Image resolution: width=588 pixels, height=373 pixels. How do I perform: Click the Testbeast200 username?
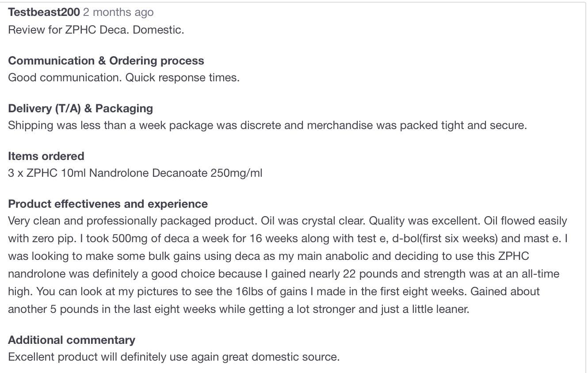[44, 12]
